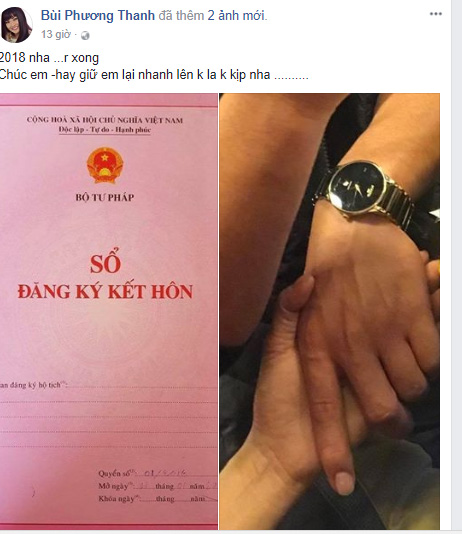Open Bùi Phương Thanh profile name link
This screenshot has height=534, width=462.
pos(98,16)
